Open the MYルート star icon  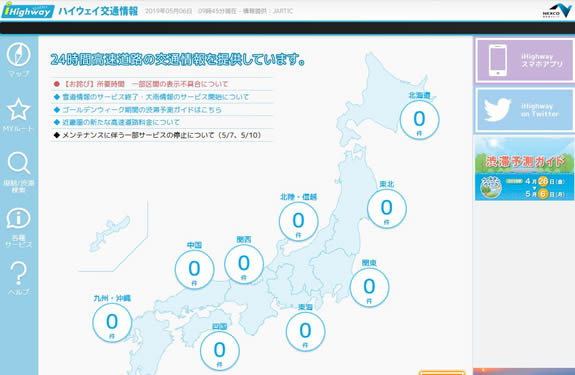(18, 110)
